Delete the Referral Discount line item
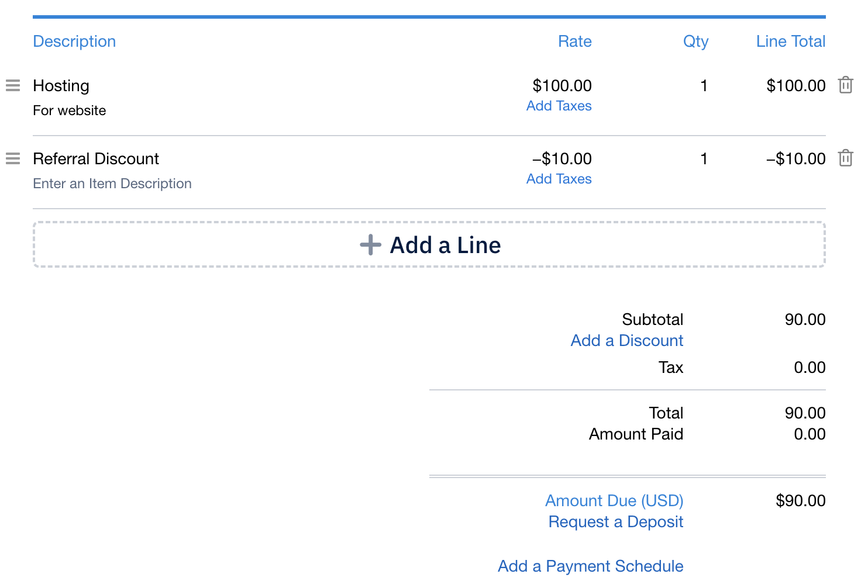This screenshot has height=588, width=868. [x=845, y=158]
